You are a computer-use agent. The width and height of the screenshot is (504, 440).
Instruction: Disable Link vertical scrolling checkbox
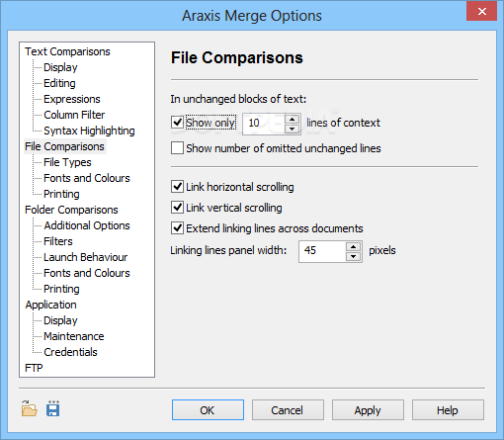pyautogui.click(x=177, y=208)
